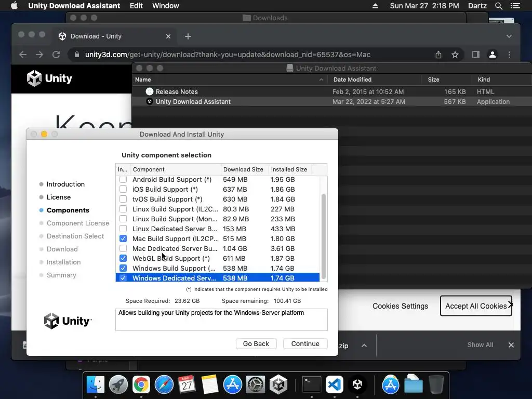
Task: Open Google Chrome from the Dock
Action: pos(141,385)
